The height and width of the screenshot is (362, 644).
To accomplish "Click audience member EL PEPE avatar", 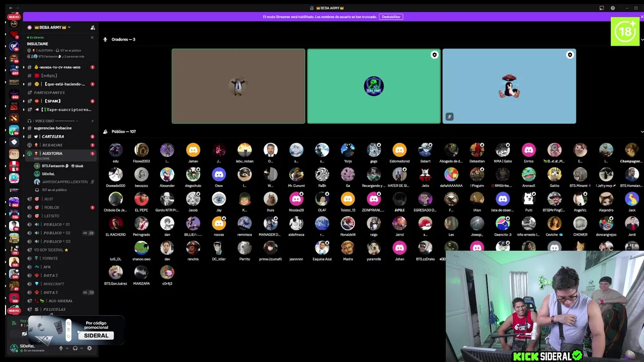I will pos(141,199).
